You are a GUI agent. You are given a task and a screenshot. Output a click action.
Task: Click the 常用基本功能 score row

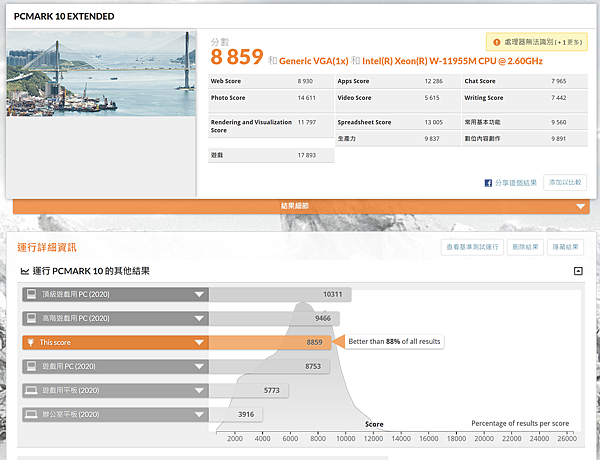coord(525,122)
